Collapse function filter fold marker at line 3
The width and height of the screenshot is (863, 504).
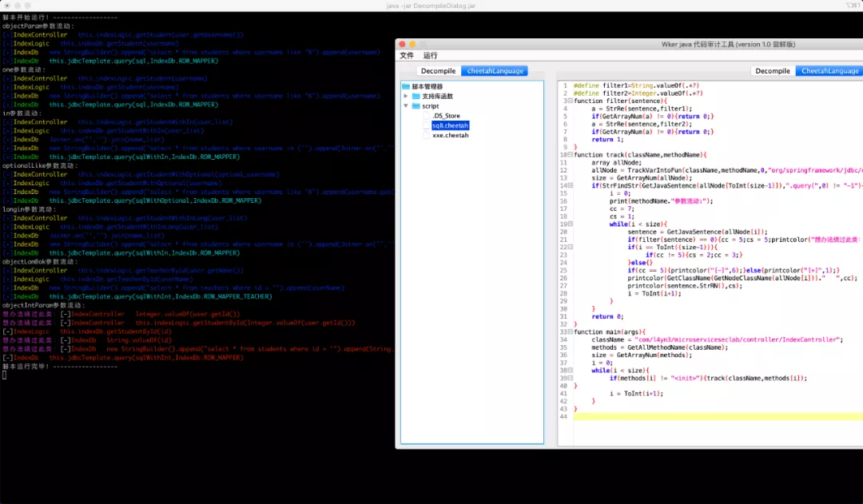coord(571,101)
